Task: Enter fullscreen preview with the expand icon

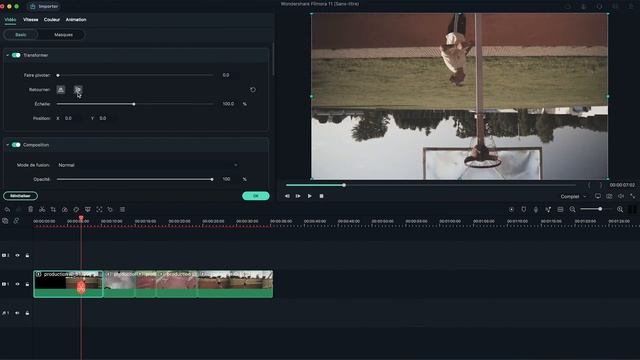Action: [x=633, y=196]
